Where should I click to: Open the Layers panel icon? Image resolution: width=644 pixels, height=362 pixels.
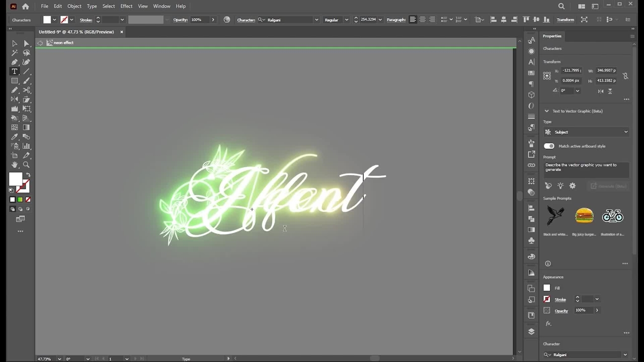pos(531,331)
